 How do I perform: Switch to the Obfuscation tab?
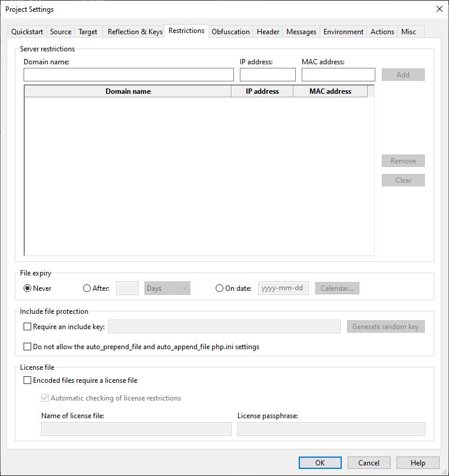(x=230, y=32)
